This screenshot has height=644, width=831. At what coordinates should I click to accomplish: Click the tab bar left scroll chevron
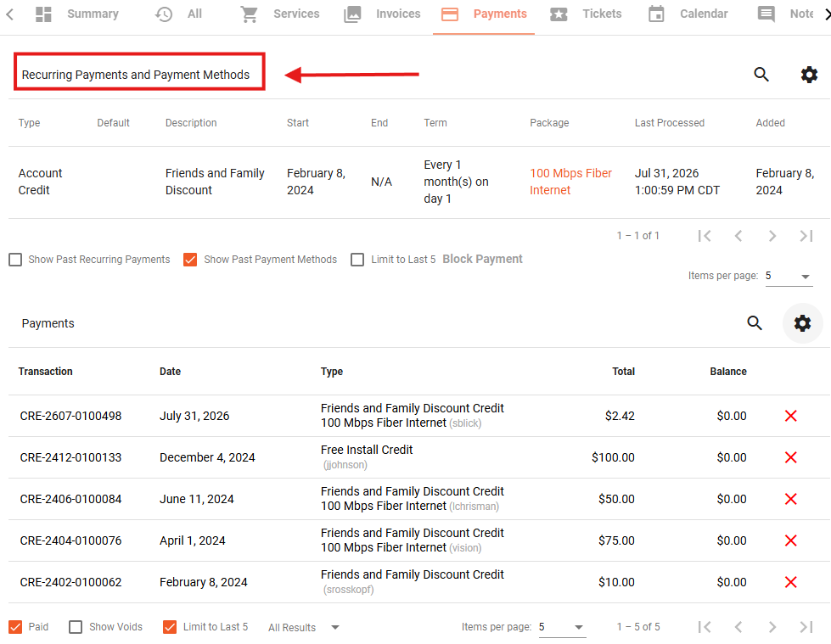[9, 14]
